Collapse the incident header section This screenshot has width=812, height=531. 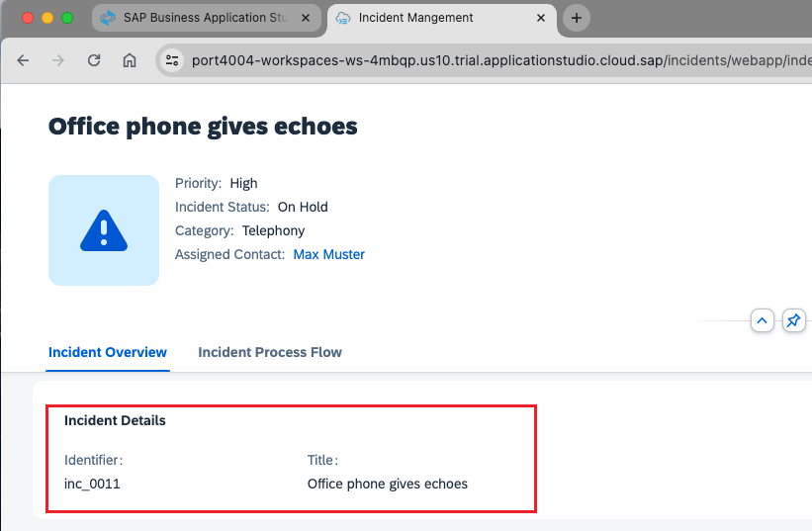(762, 320)
